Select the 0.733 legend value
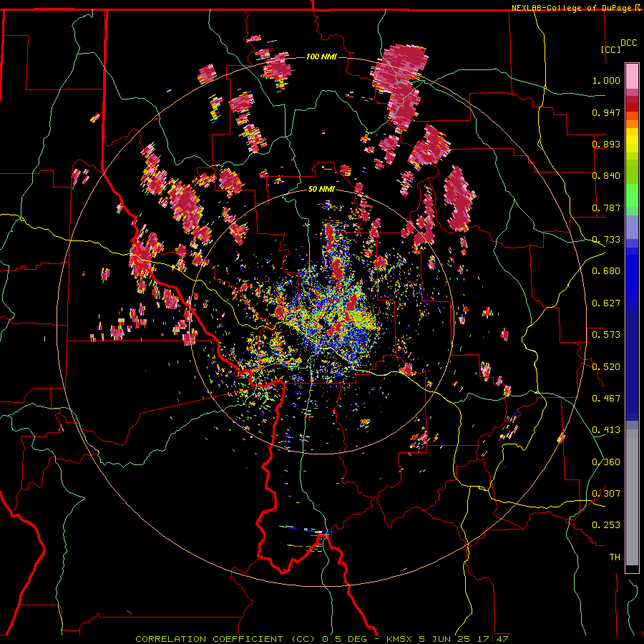Screen dimensions: 644x644 click(x=606, y=240)
